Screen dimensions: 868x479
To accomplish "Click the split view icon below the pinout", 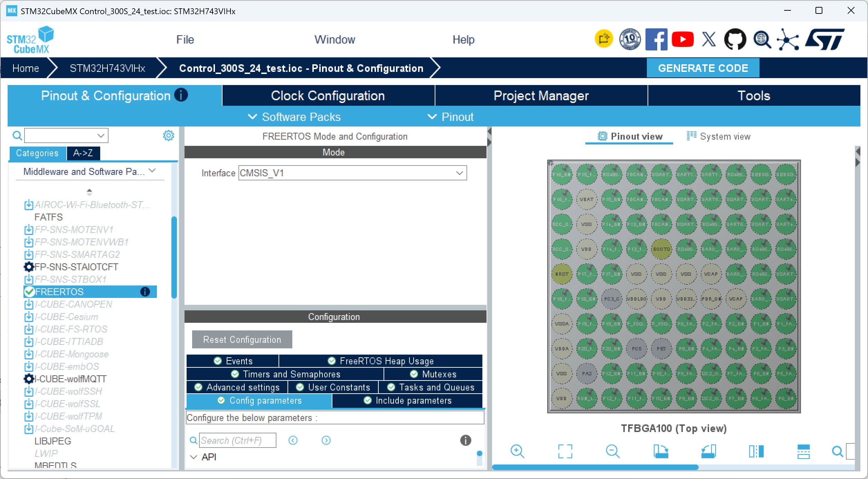I will click(x=756, y=451).
